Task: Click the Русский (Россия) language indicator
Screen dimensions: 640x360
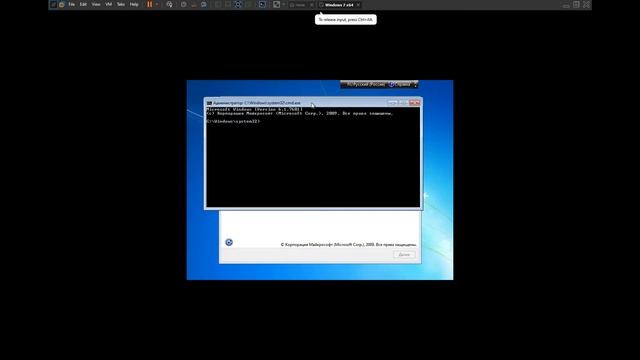Action: click(366, 84)
